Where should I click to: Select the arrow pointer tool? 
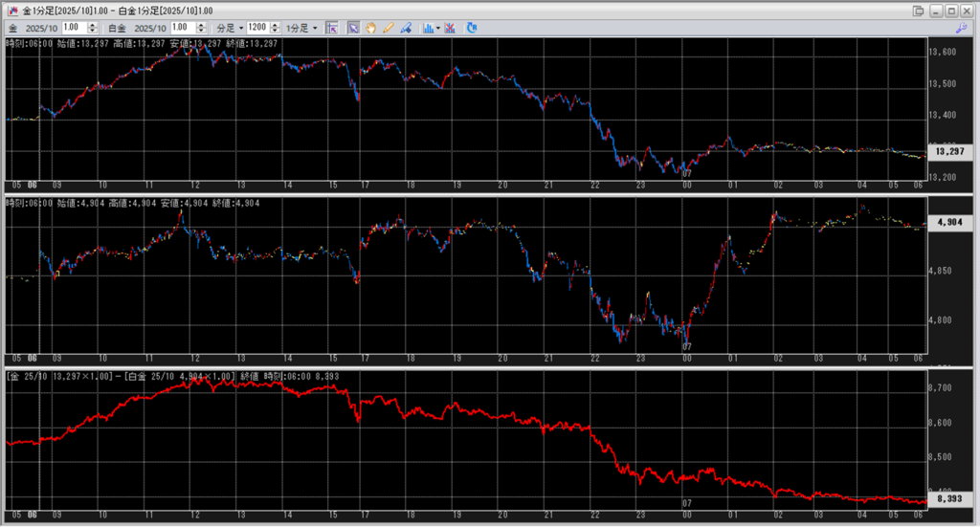353,28
